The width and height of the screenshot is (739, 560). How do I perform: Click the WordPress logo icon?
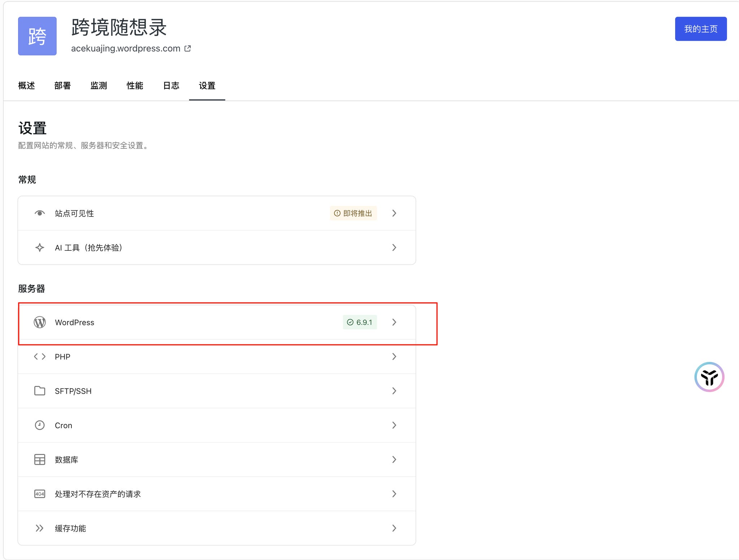[40, 322]
